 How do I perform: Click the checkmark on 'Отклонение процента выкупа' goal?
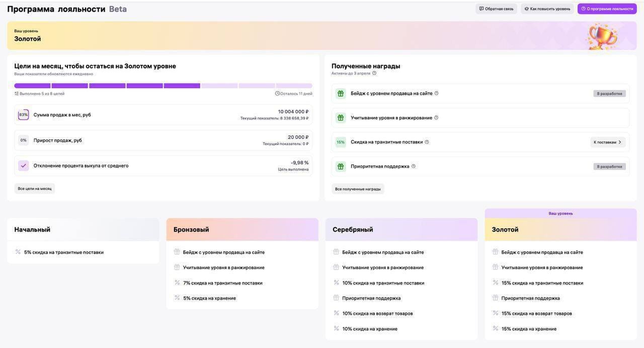23,166
